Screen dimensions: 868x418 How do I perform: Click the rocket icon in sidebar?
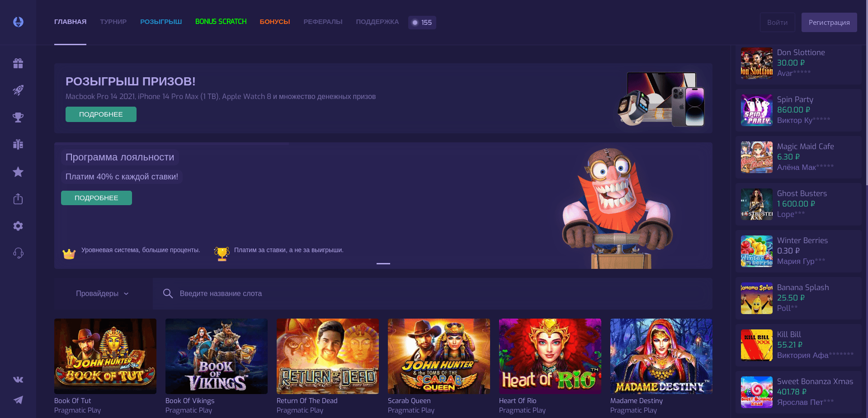(x=18, y=90)
